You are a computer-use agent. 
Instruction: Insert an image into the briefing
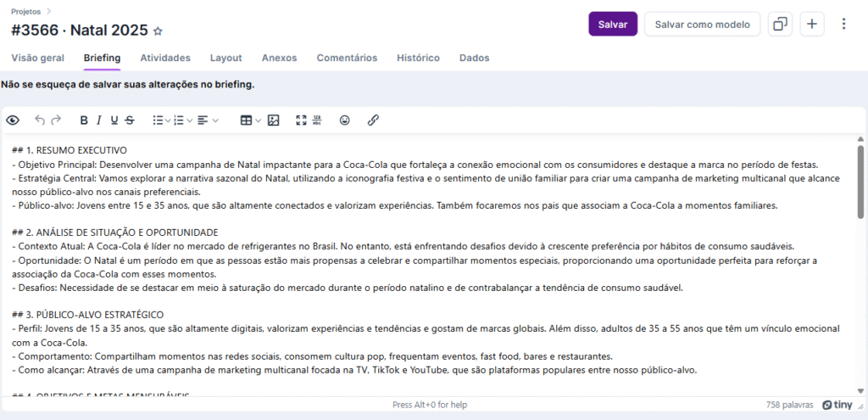click(x=274, y=120)
